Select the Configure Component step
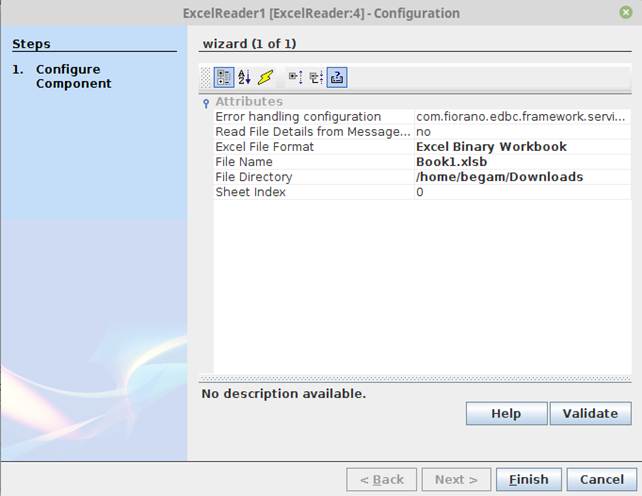 pyautogui.click(x=74, y=76)
